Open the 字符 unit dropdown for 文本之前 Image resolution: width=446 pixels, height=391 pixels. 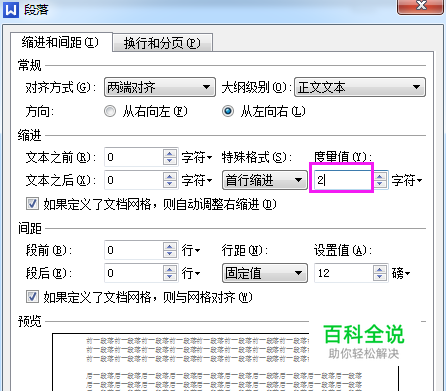coord(197,157)
